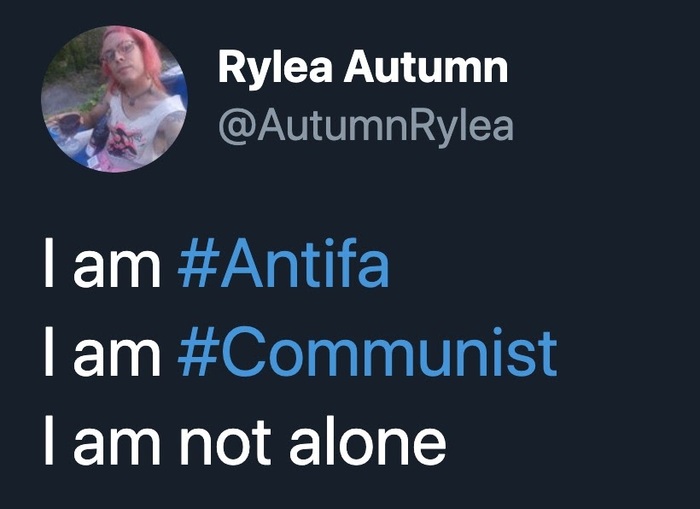Click "I am" before the #Communist hashtag
The width and height of the screenshot is (700, 509).
[102, 352]
